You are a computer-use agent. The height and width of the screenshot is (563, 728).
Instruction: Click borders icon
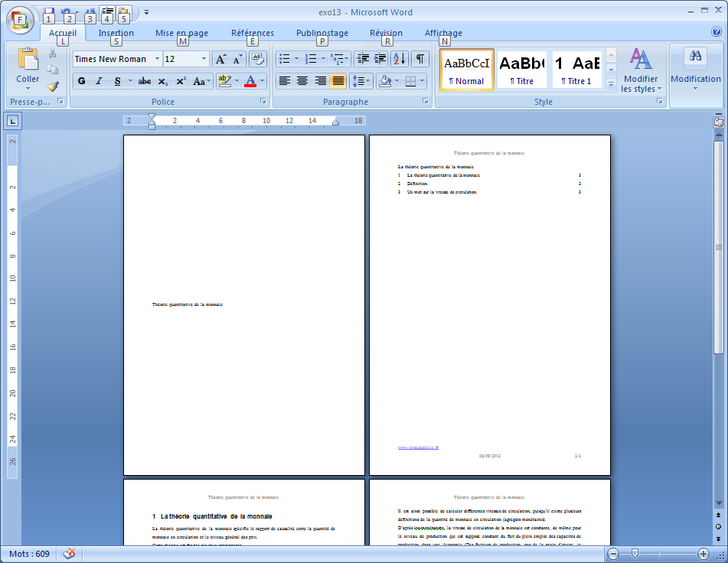point(410,81)
